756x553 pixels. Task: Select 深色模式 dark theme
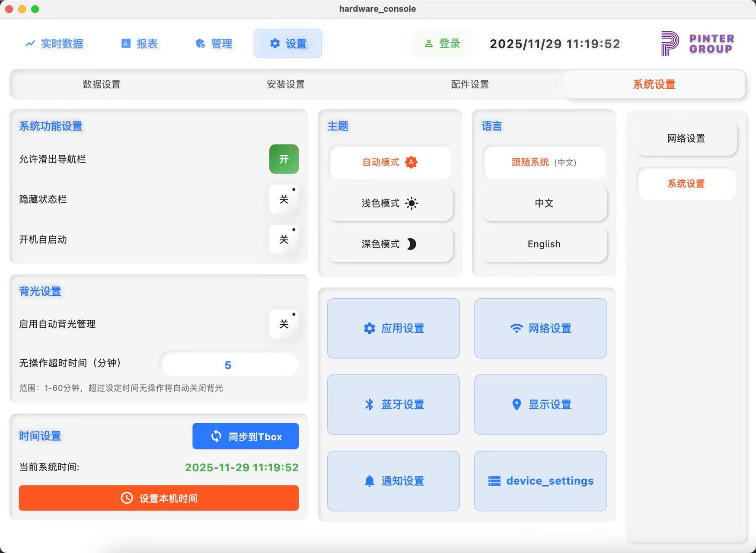tap(389, 244)
